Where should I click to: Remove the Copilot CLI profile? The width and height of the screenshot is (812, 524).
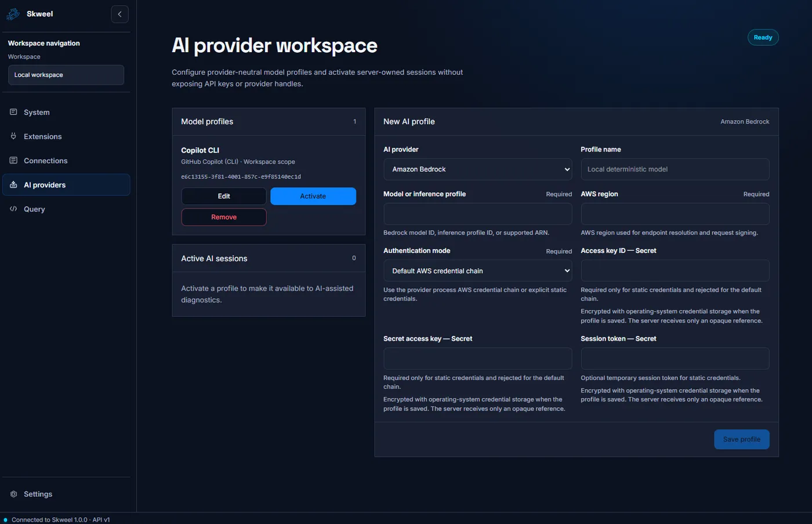tap(224, 217)
